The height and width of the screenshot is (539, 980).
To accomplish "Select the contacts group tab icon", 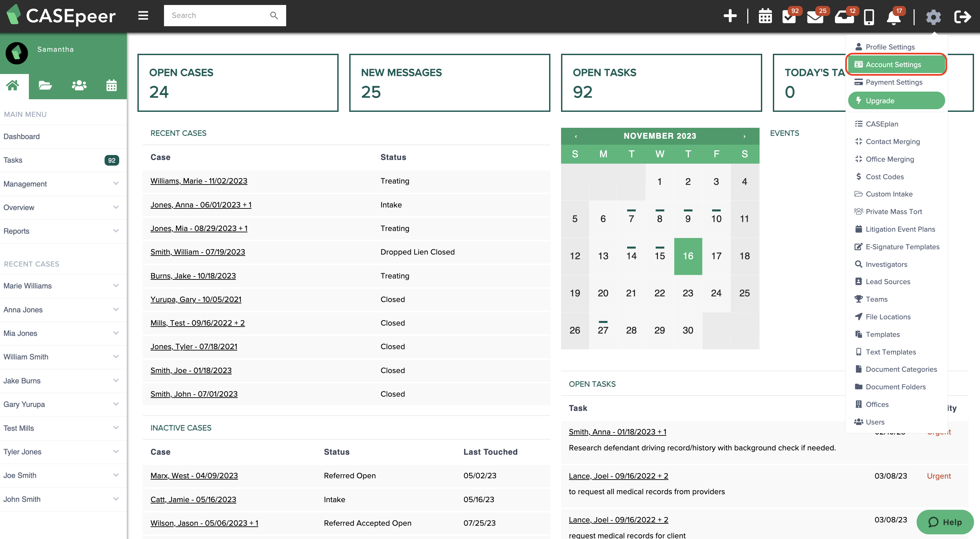I will click(x=79, y=85).
